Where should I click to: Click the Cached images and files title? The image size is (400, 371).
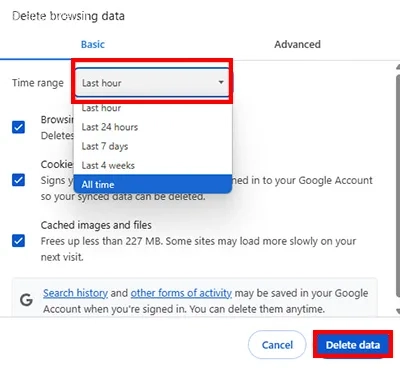point(96,225)
